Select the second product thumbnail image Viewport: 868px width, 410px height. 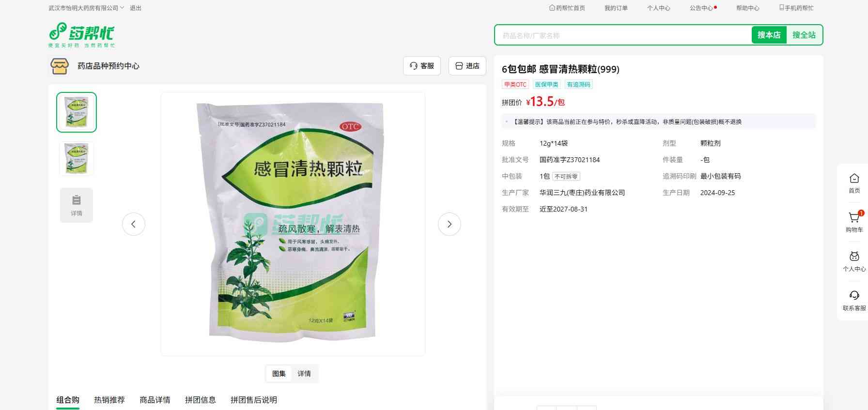click(77, 158)
